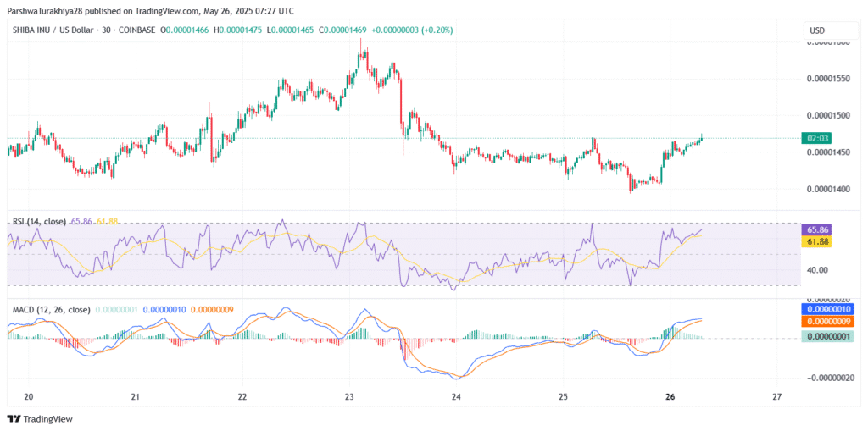Click the purple 65.86 RSI value tag
Image resolution: width=868 pixels, height=431 pixels.
pyautogui.click(x=815, y=229)
